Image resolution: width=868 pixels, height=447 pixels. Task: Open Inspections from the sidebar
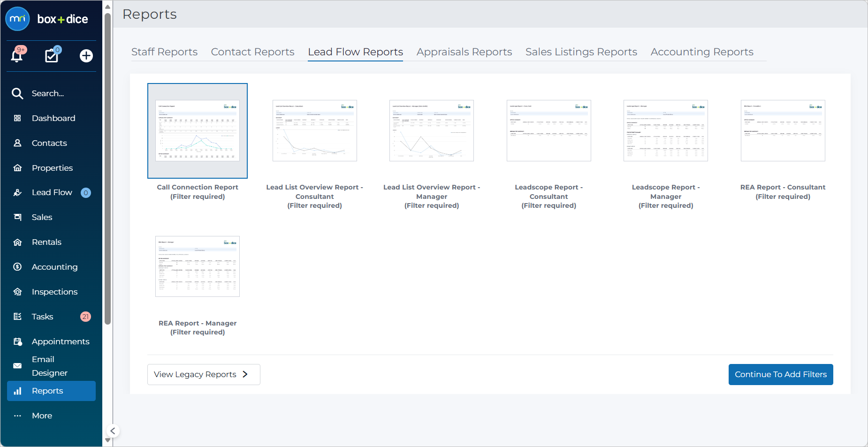[x=52, y=292]
